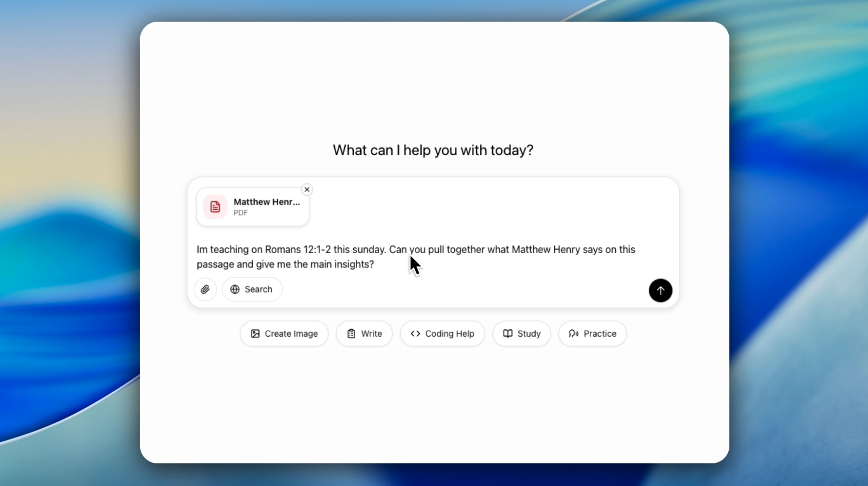Click the "What can I help you with today?" heading
The height and width of the screenshot is (486, 868).
tap(433, 150)
